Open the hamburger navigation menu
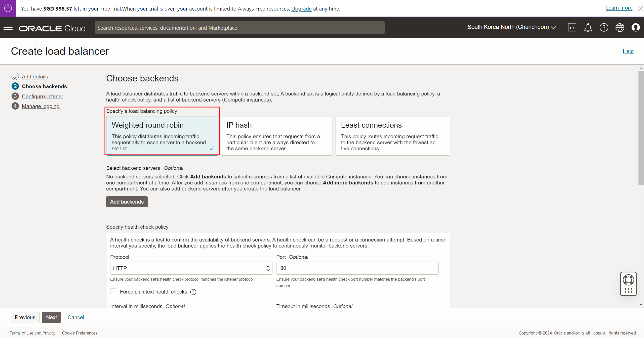This screenshot has width=644, height=338. (8, 27)
